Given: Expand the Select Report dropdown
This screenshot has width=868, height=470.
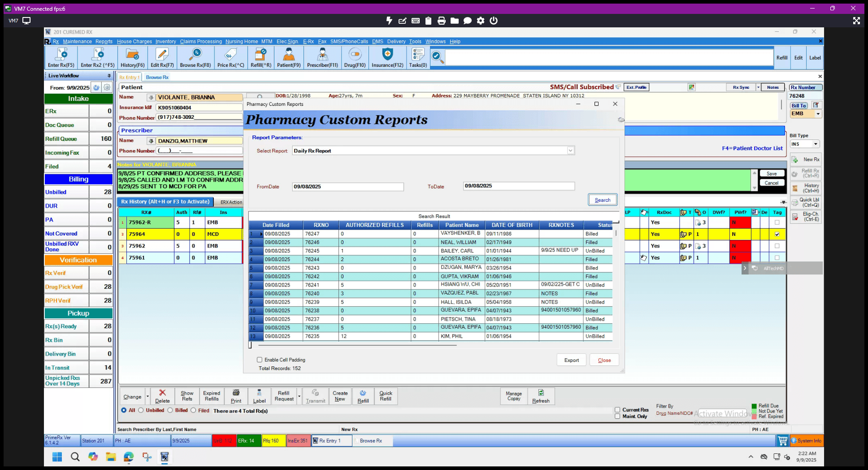Looking at the screenshot, I should (x=570, y=151).
